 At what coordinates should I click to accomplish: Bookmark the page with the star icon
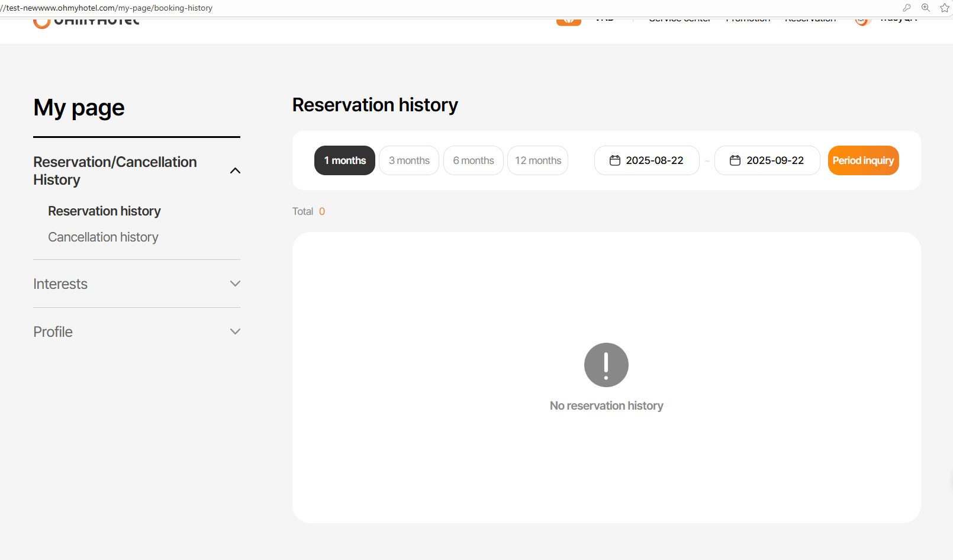click(x=945, y=8)
